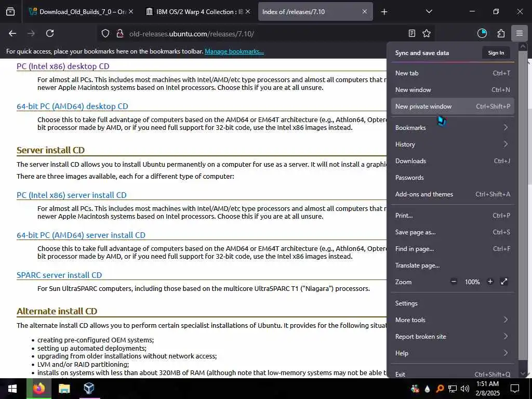The height and width of the screenshot is (399, 532).
Task: Open the Manage bookmarks link
Action: point(234,51)
